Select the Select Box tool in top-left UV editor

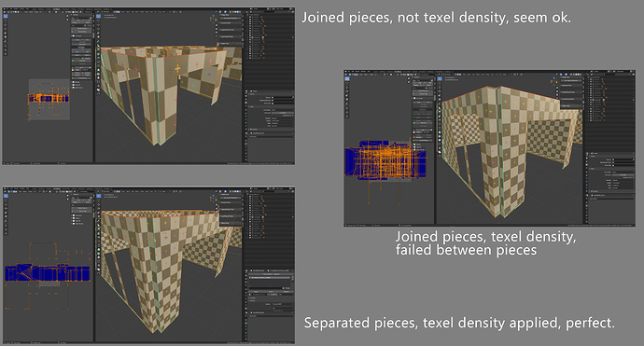click(x=6, y=16)
